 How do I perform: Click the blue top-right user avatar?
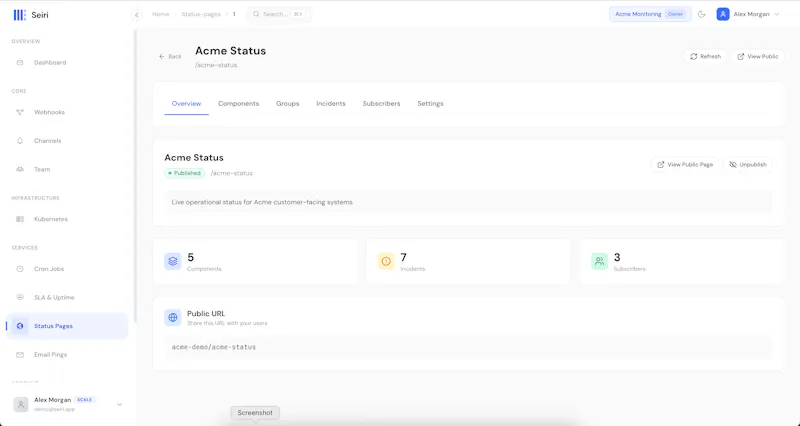click(x=723, y=14)
